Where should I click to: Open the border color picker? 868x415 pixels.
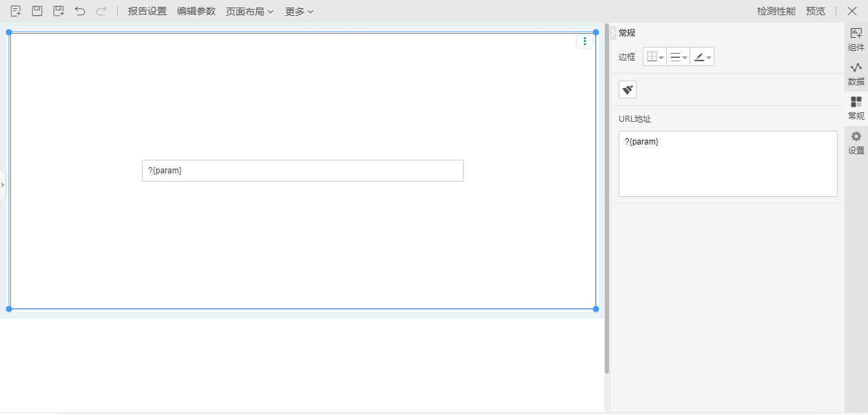pyautogui.click(x=702, y=57)
